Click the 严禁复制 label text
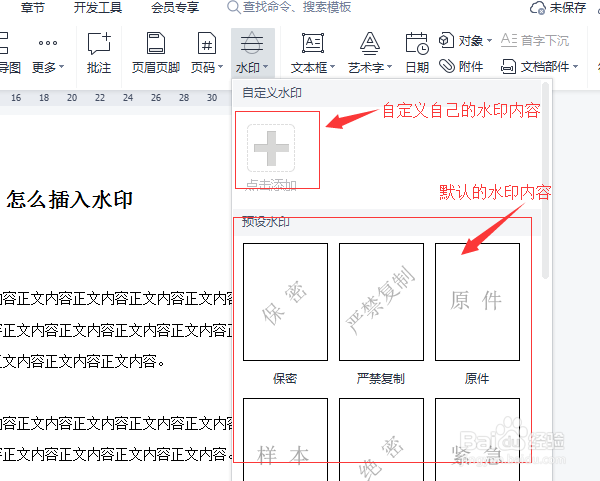The image size is (600, 481). point(381,378)
